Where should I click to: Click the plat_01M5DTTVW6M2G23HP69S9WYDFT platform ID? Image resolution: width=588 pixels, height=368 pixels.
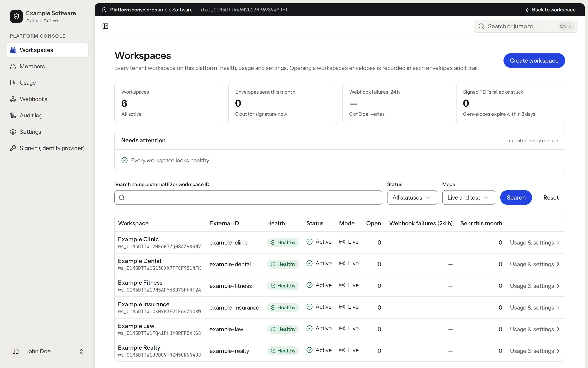coord(243,10)
